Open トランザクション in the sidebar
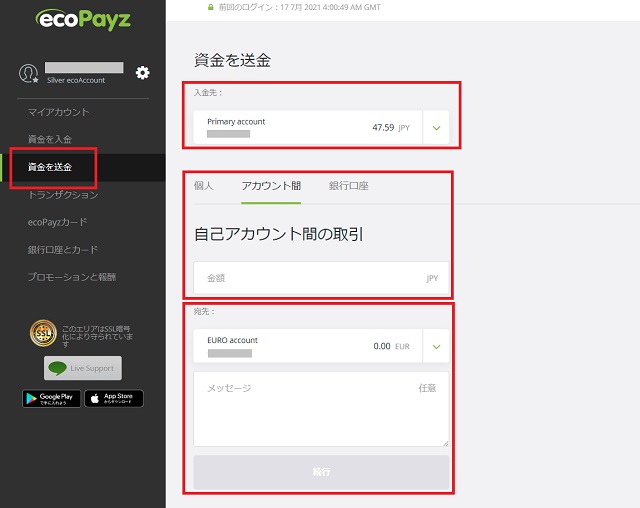Viewport: 640px width, 508px height. point(65,195)
